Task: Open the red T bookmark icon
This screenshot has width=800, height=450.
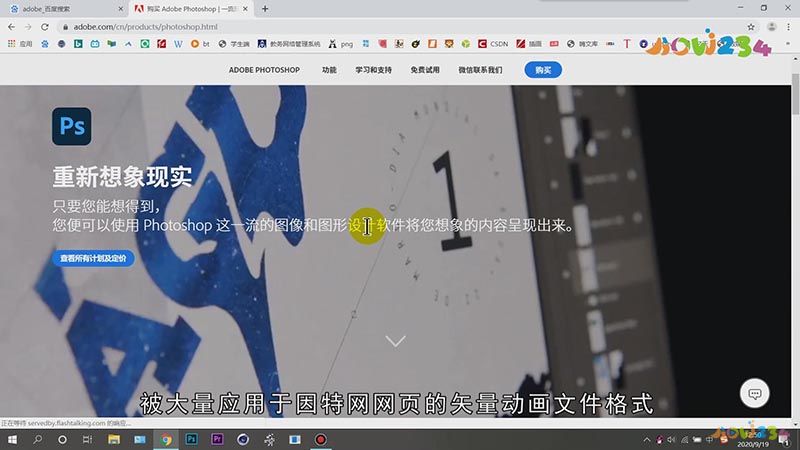Action: click(627, 44)
